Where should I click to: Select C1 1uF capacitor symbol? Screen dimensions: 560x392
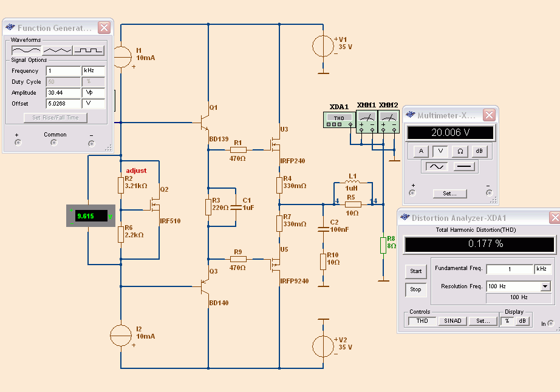click(236, 208)
